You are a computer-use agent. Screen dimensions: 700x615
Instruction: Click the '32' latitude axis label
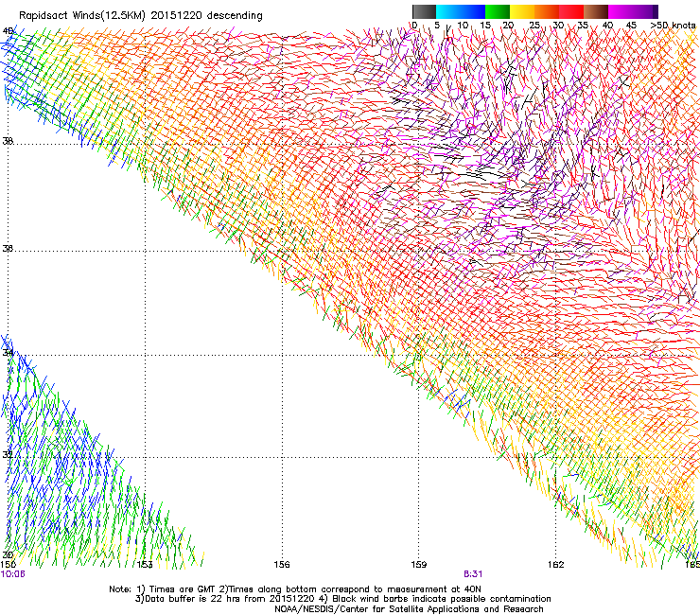click(x=8, y=455)
